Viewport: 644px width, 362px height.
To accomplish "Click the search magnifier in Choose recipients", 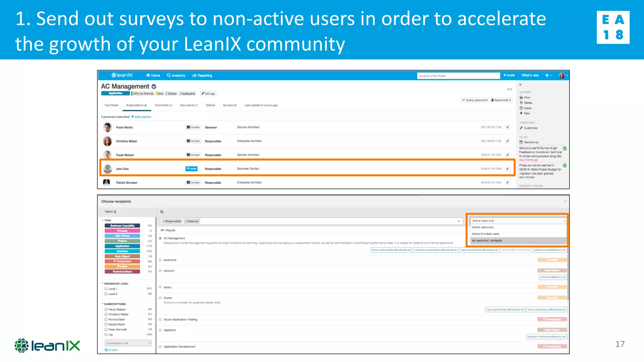I will pyautogui.click(x=162, y=212).
